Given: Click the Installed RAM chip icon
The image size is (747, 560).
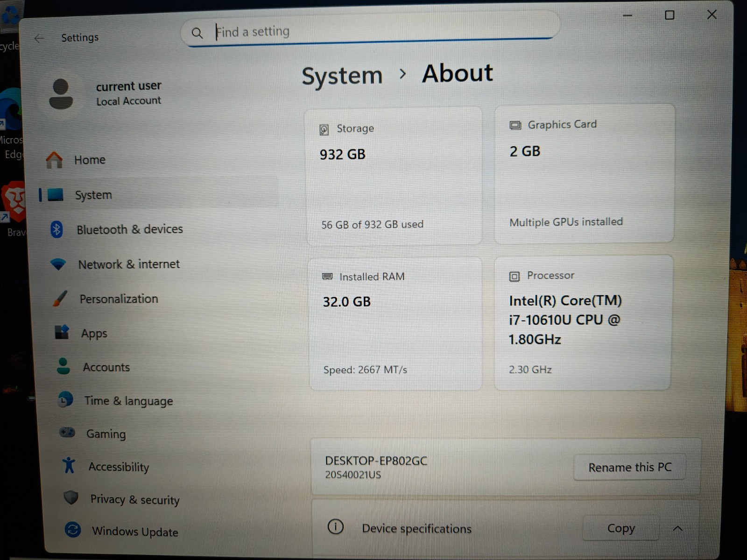Looking at the screenshot, I should (x=327, y=276).
